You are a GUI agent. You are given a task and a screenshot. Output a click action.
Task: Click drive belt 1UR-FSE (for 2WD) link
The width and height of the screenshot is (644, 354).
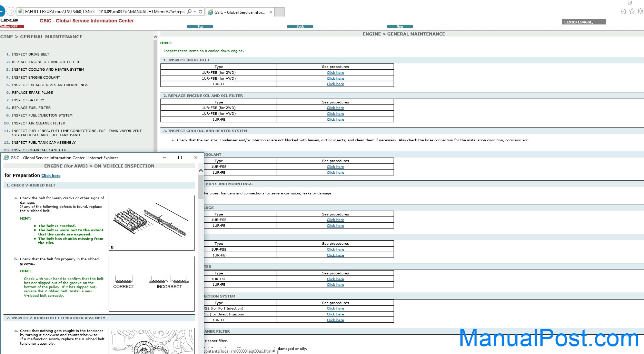point(335,72)
